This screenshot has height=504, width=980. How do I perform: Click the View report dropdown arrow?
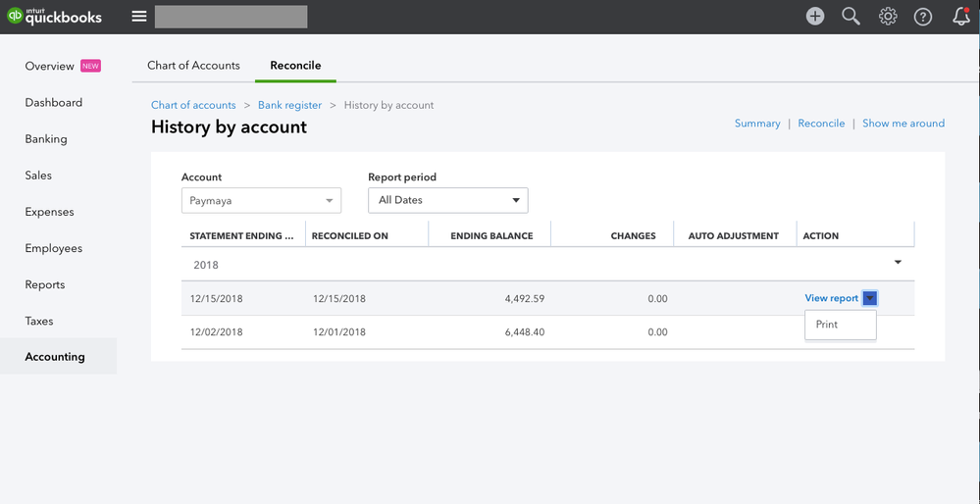pos(870,298)
